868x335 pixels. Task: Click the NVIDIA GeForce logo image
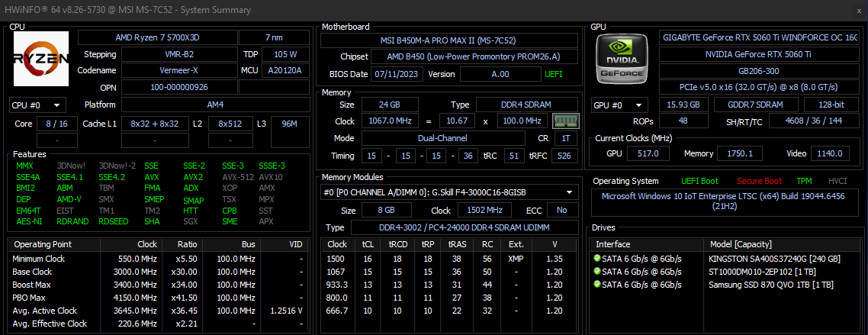[x=621, y=59]
